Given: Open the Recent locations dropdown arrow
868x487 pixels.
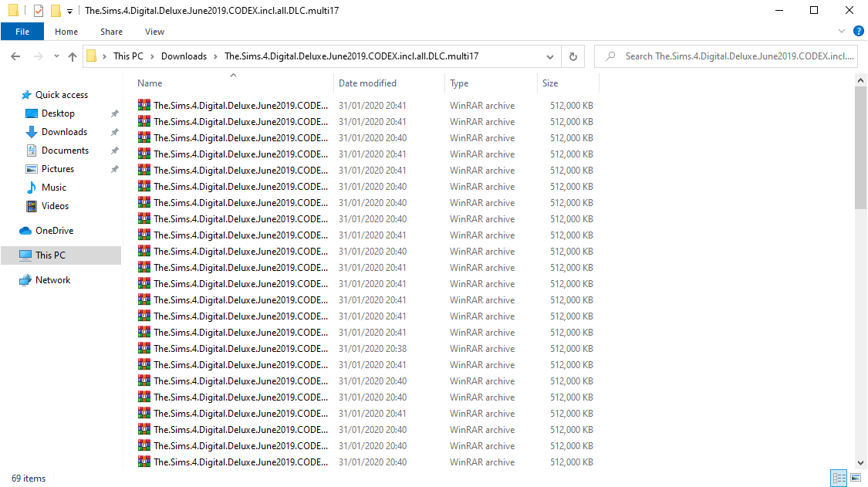Looking at the screenshot, I should 56,56.
